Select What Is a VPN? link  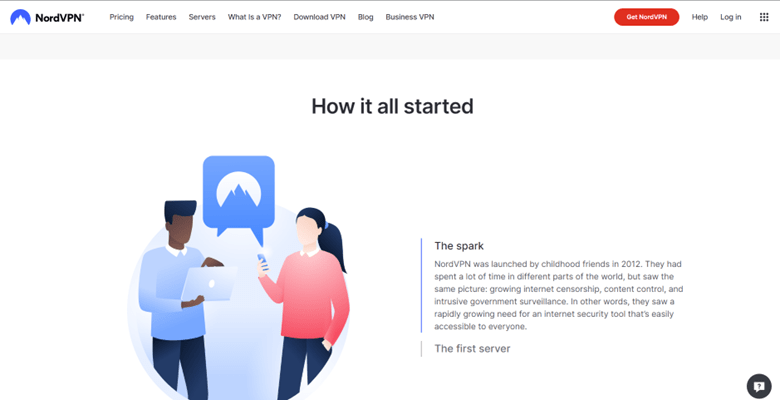click(x=254, y=17)
